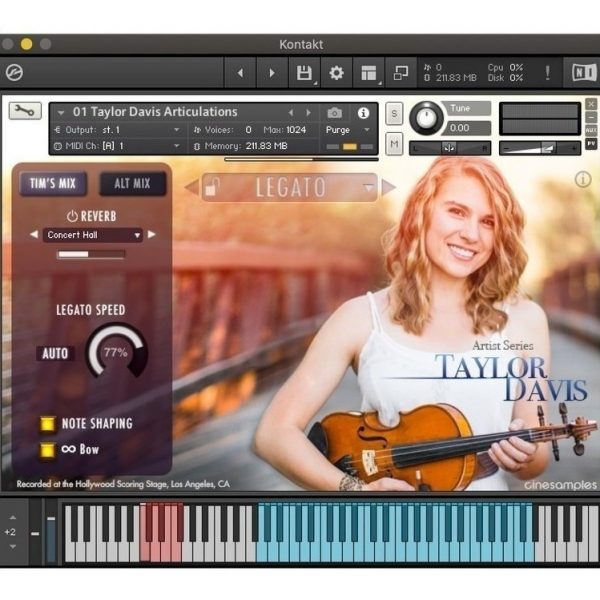Image resolution: width=600 pixels, height=600 pixels.
Task: Open the workspace layout panel icon
Action: tap(369, 73)
